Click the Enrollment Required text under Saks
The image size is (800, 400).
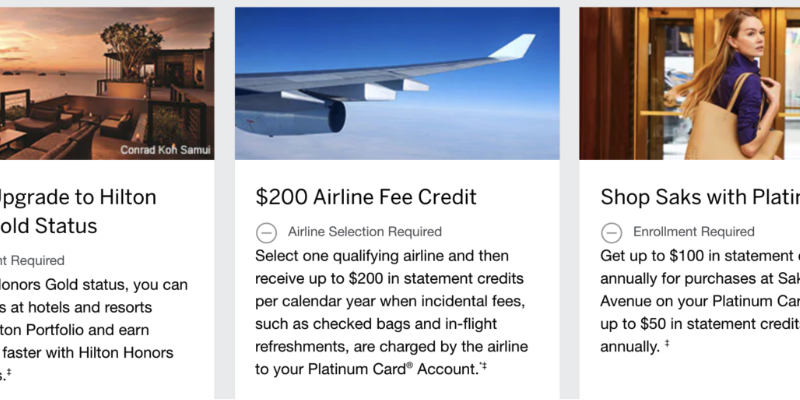tap(694, 232)
